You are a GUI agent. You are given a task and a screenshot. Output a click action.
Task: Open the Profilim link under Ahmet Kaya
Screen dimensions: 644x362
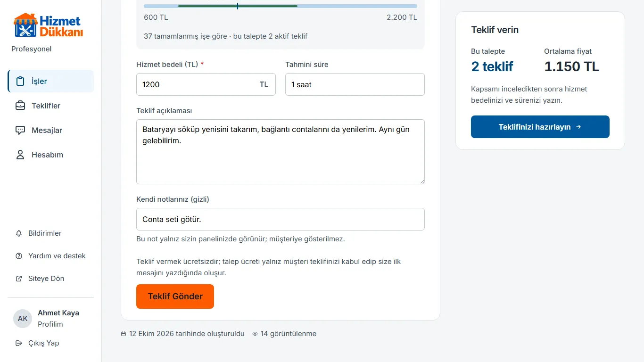point(50,324)
